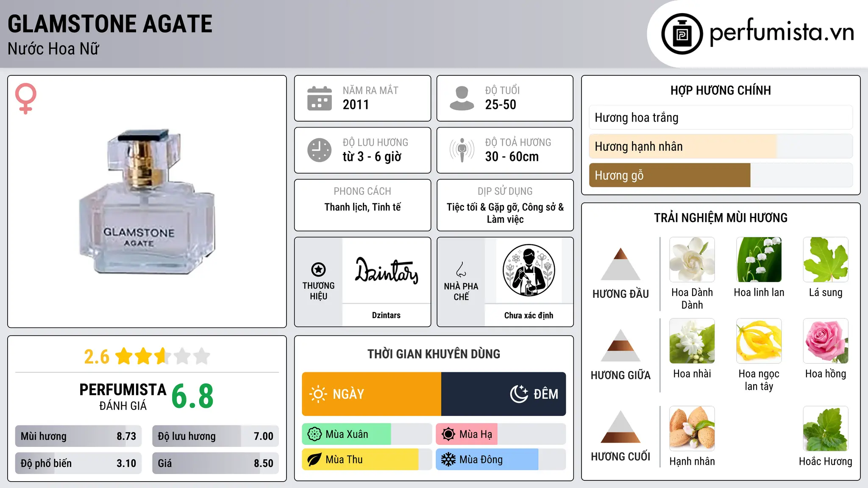Click the orange Ngày time bar
Viewport: 868px width, 488px height.
point(372,394)
